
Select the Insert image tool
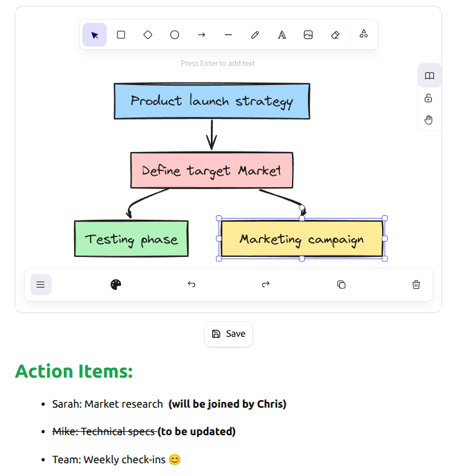308,35
